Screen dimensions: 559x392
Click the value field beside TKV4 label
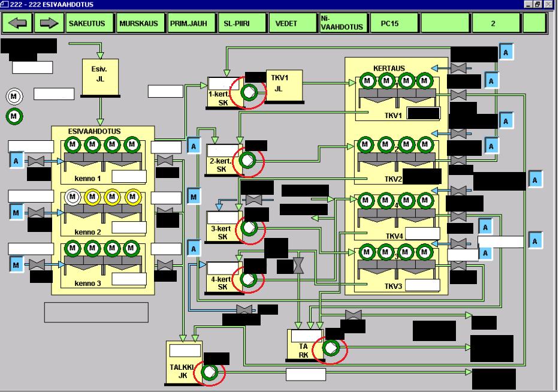422,234
